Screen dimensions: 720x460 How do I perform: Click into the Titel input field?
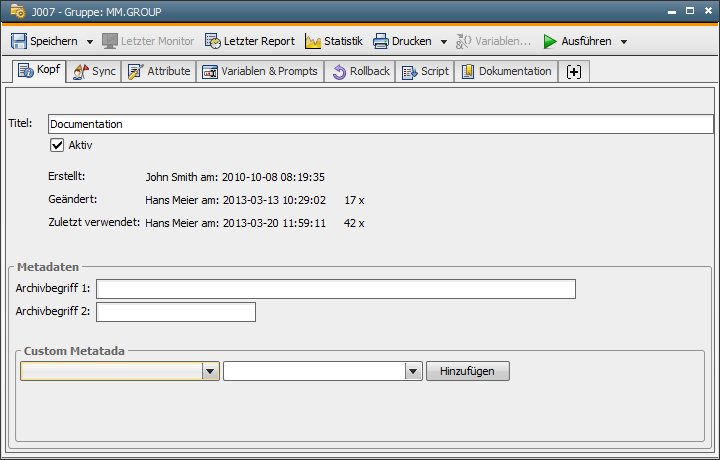381,124
